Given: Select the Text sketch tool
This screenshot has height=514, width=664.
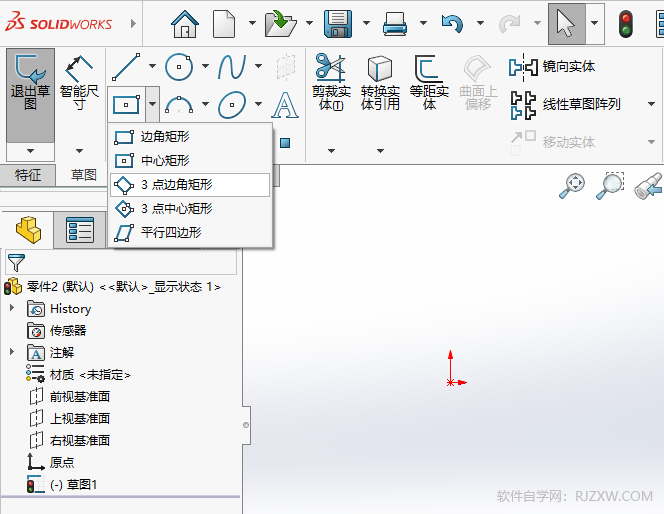Looking at the screenshot, I should tap(285, 105).
